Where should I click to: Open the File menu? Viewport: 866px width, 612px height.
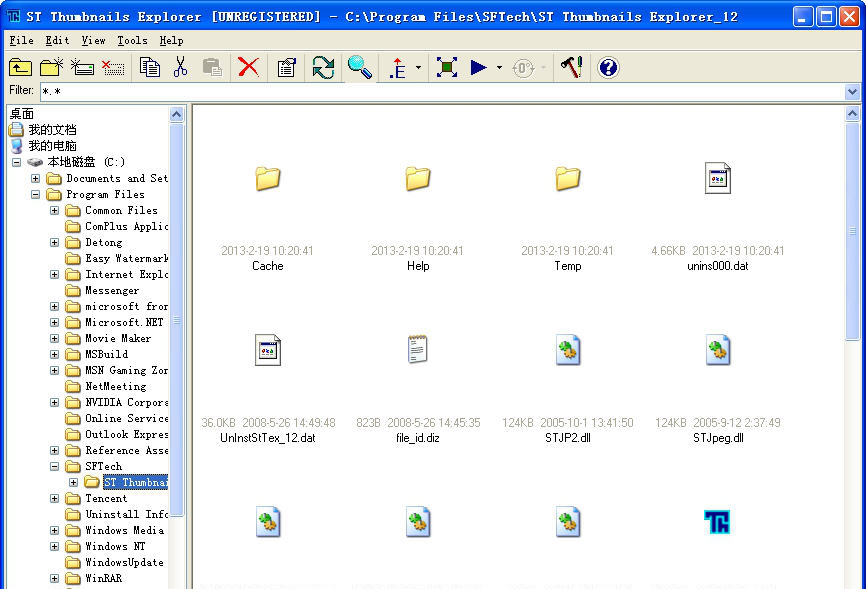pyautogui.click(x=22, y=40)
